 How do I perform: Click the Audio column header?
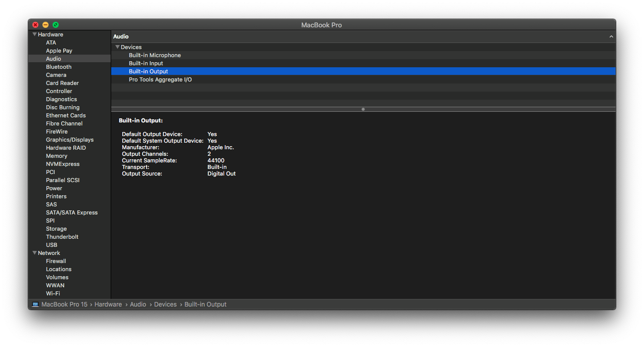point(363,36)
